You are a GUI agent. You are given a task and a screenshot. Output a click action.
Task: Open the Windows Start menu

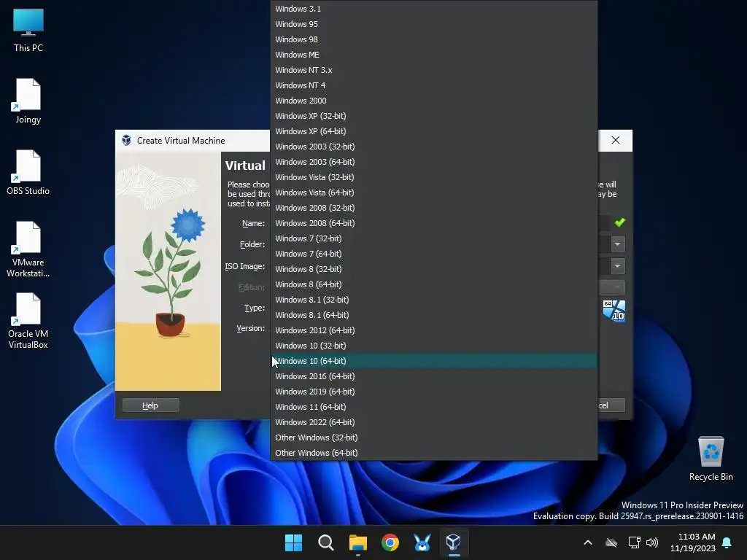pos(293,542)
